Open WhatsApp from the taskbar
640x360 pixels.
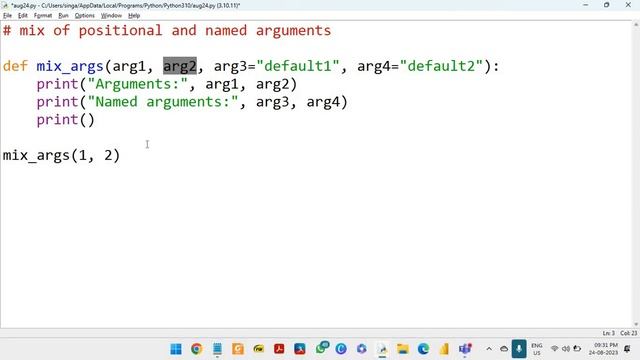(x=322, y=348)
